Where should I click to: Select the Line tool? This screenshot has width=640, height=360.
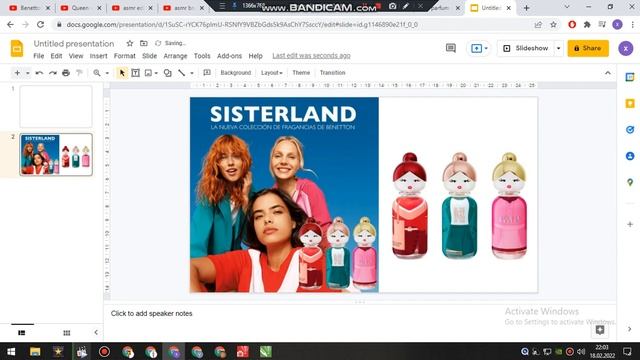click(182, 73)
